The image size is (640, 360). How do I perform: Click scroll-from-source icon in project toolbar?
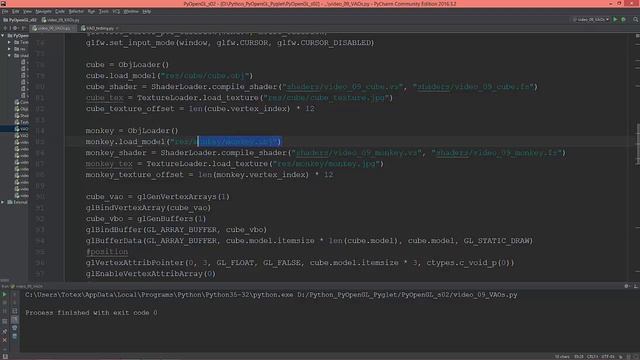click(4, 28)
